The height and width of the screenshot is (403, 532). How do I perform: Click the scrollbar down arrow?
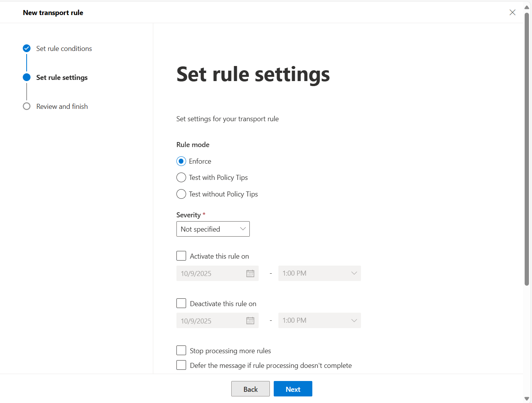tap(527, 399)
